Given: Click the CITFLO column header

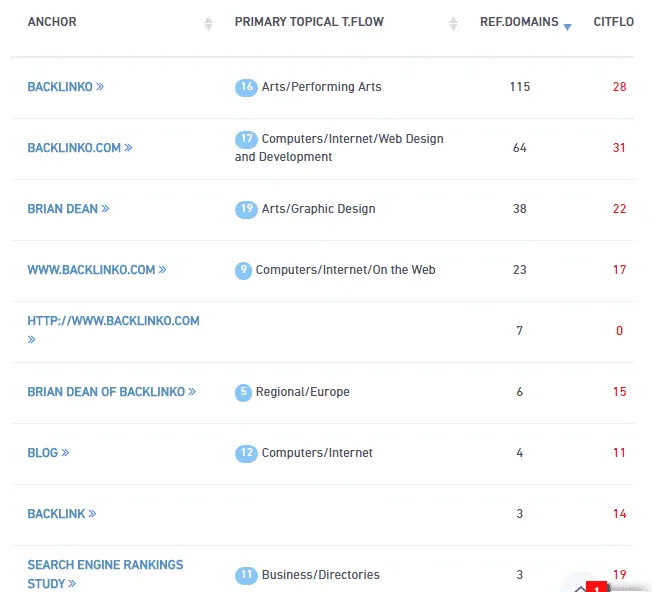Looking at the screenshot, I should [613, 22].
